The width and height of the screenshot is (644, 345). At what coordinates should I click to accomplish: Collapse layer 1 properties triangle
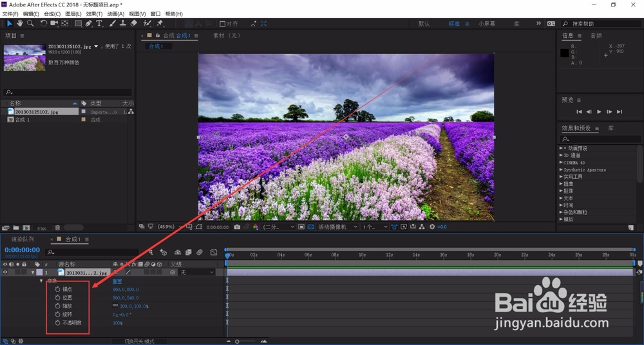33,272
